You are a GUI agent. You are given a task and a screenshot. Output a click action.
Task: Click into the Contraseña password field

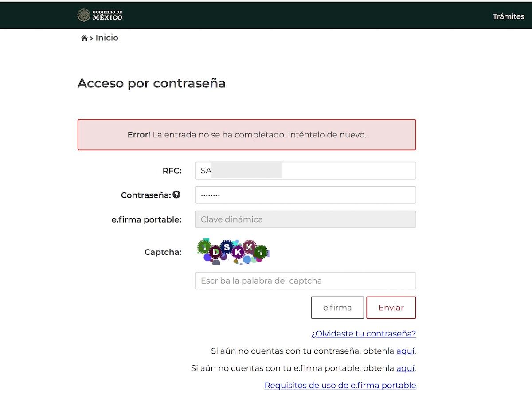(x=305, y=195)
